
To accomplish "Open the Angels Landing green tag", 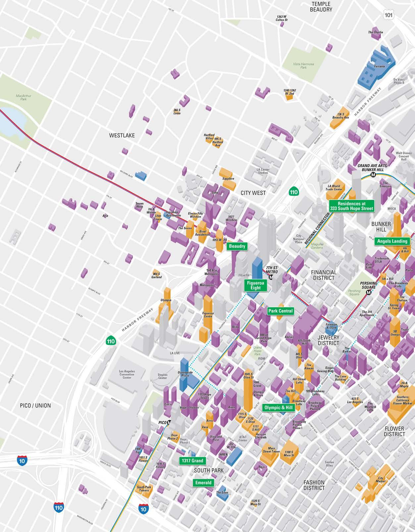I will [392, 241].
